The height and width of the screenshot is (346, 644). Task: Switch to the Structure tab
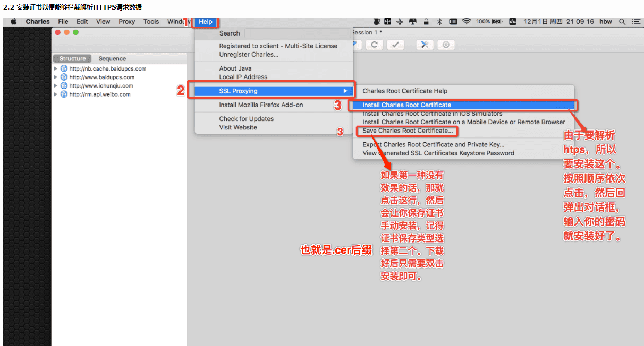point(72,59)
